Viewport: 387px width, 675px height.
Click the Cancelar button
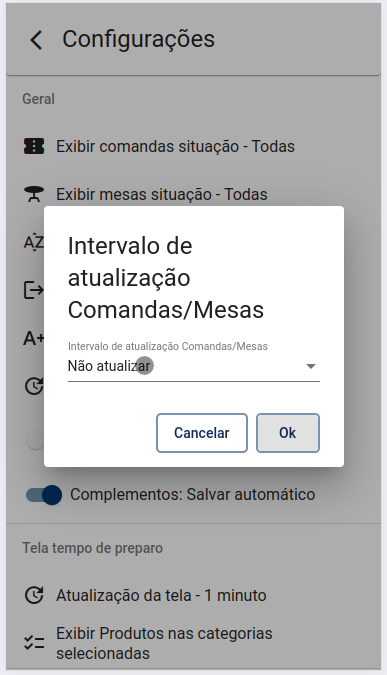pos(201,433)
